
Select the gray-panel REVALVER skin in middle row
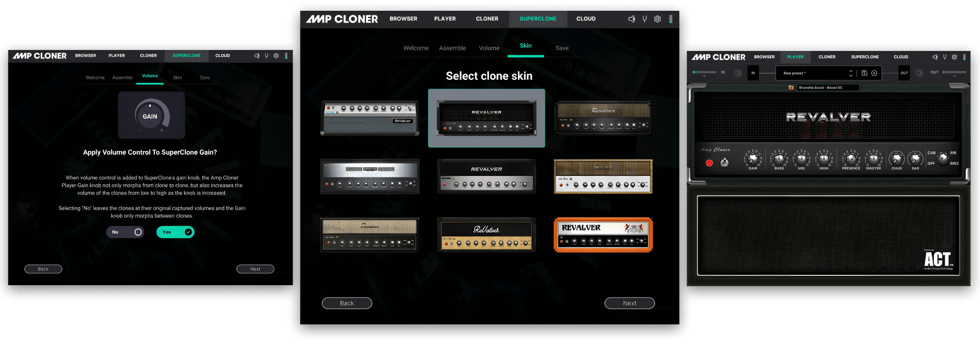(487, 176)
